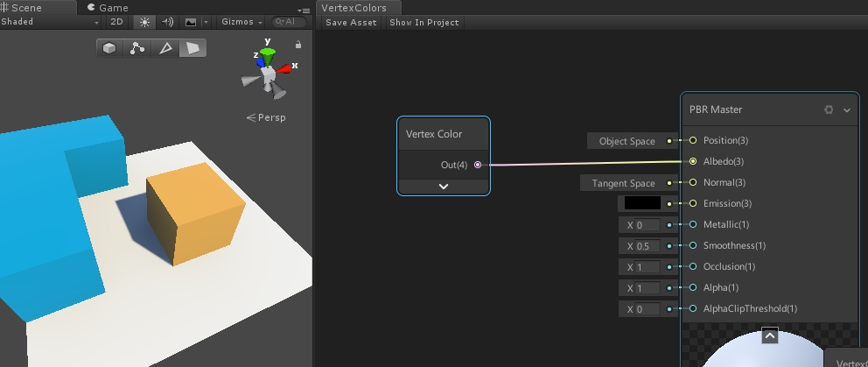
Task: Open PBR Master node settings gear
Action: click(829, 109)
